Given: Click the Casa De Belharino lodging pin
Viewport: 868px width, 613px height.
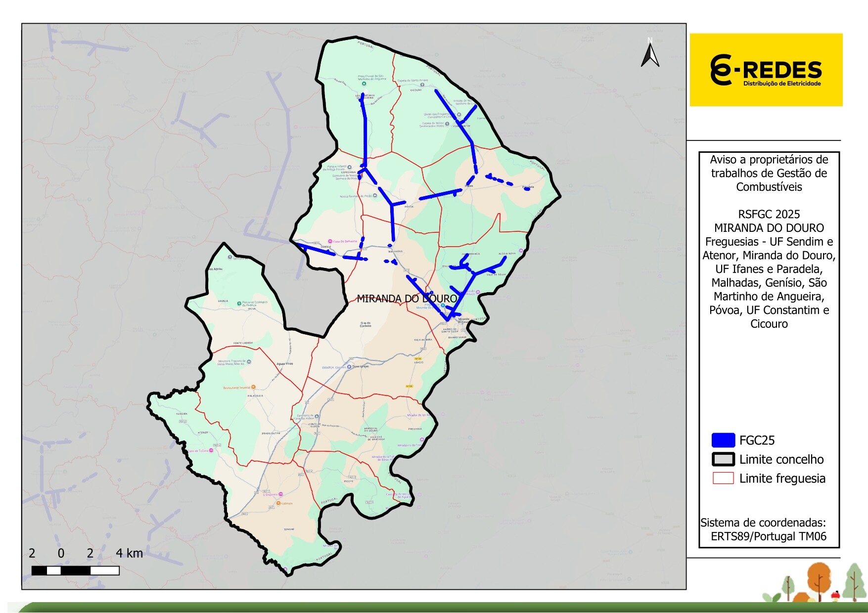Looking at the screenshot, I should coord(330,241).
